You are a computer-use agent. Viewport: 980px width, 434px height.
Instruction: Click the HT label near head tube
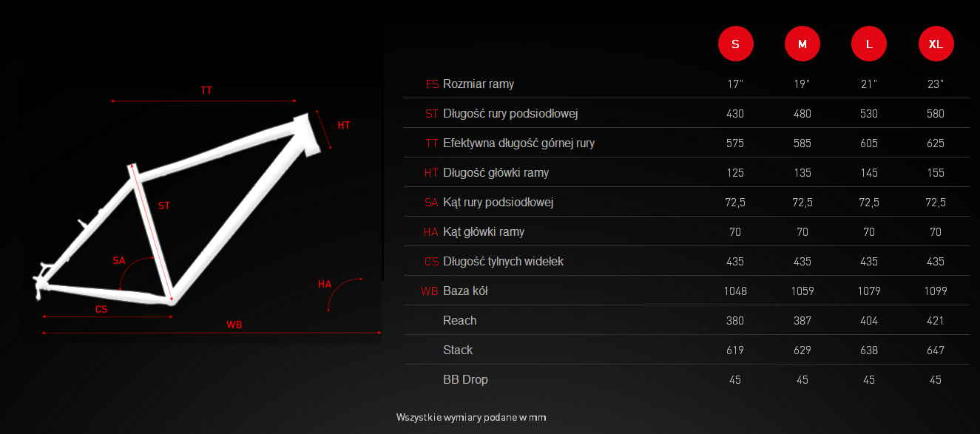point(344,125)
